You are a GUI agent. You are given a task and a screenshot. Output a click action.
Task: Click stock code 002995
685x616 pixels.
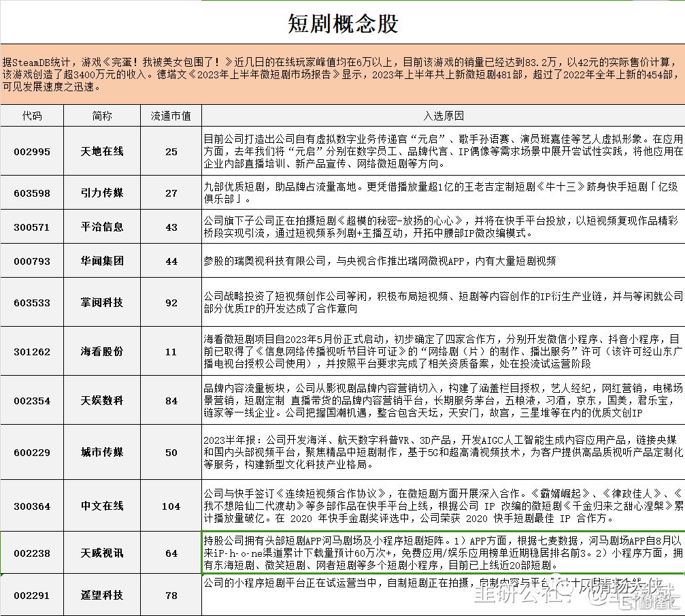click(32, 152)
